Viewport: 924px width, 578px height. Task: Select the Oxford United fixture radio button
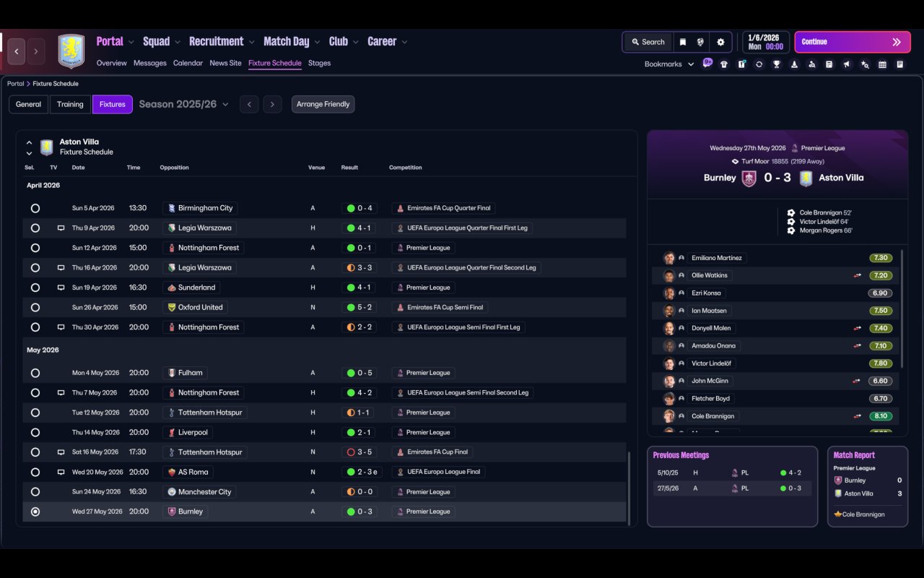(35, 308)
